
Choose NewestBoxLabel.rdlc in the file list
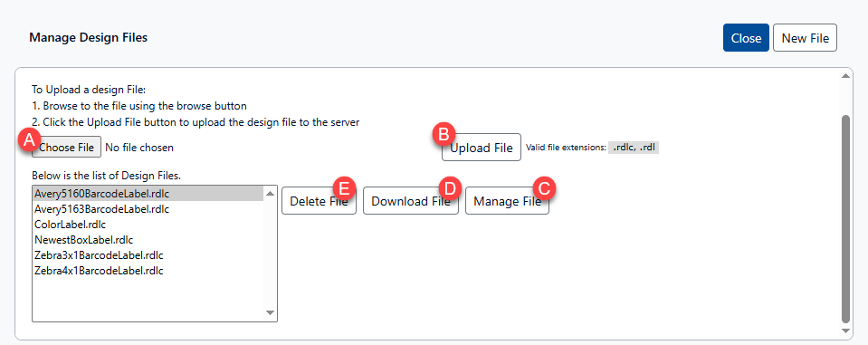148,240
